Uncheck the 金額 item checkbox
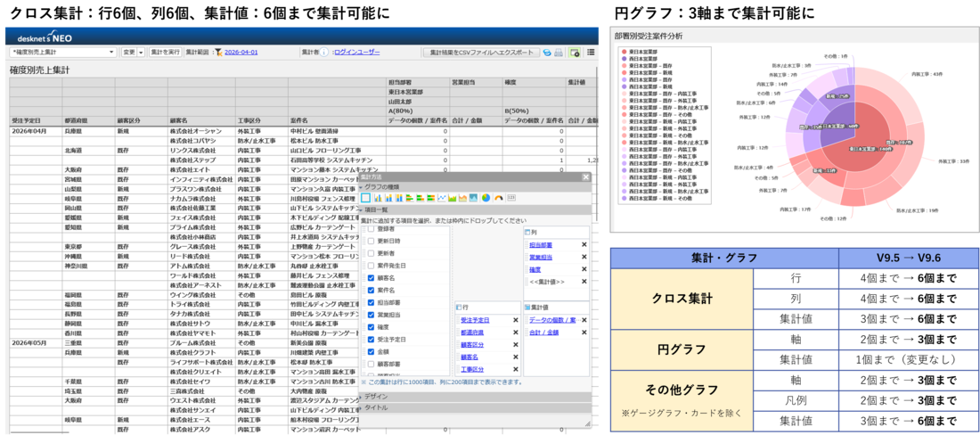 (371, 351)
